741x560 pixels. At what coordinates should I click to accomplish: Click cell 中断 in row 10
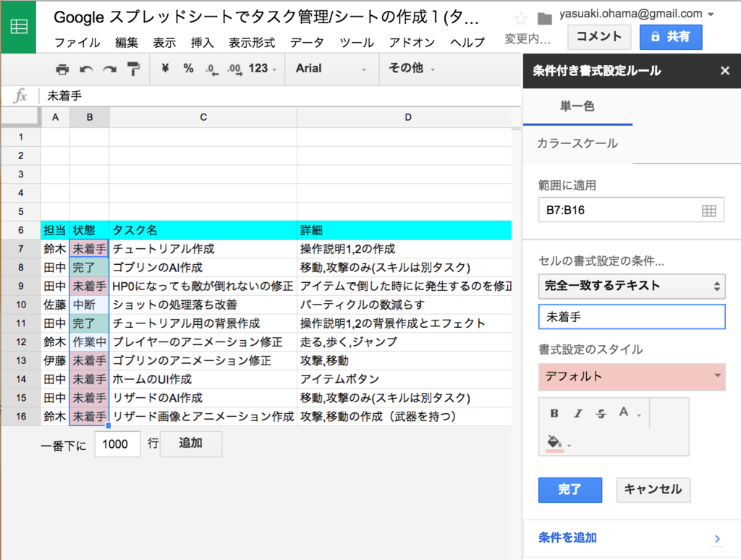[x=89, y=305]
